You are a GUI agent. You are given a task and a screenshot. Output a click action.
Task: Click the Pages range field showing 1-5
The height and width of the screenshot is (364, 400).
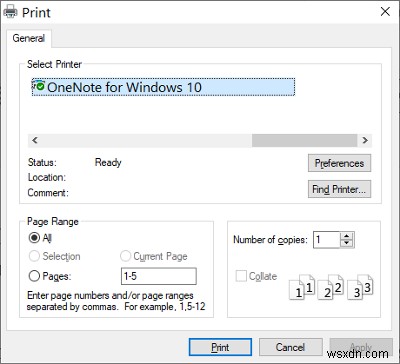159,276
